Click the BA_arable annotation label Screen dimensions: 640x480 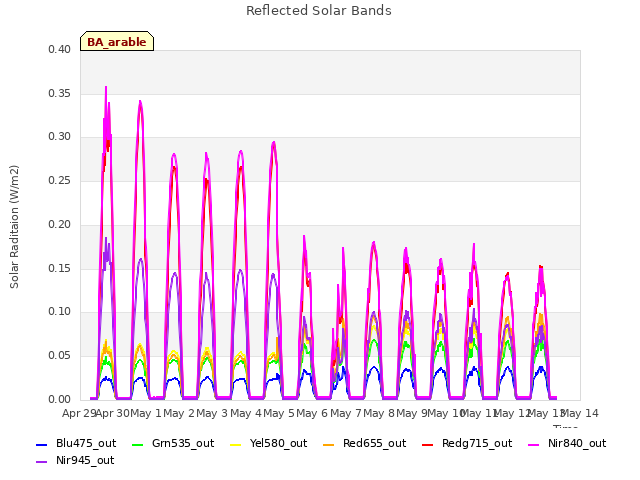tap(117, 42)
